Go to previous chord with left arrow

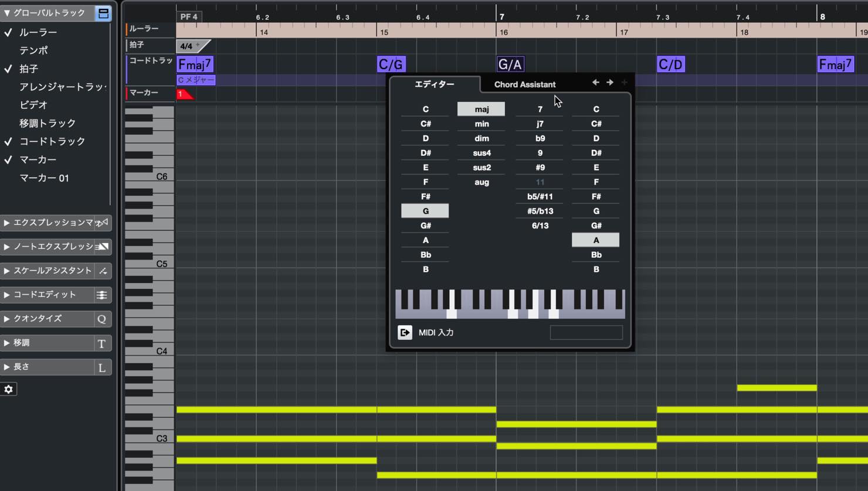click(x=595, y=83)
